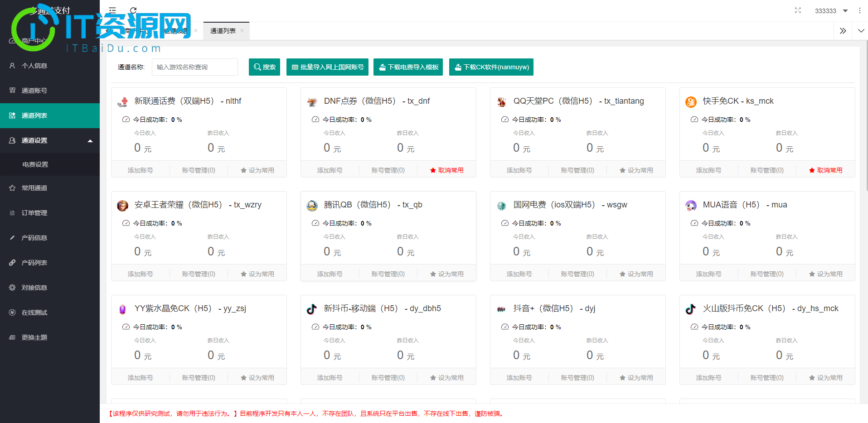Click the DNF点券 channel icon

point(312,102)
